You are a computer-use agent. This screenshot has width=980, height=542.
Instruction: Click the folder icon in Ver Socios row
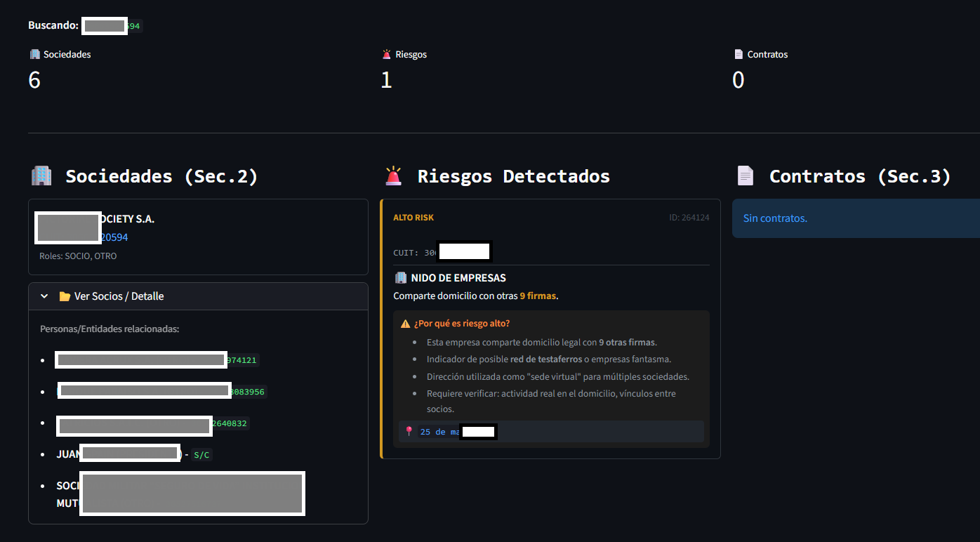[65, 296]
